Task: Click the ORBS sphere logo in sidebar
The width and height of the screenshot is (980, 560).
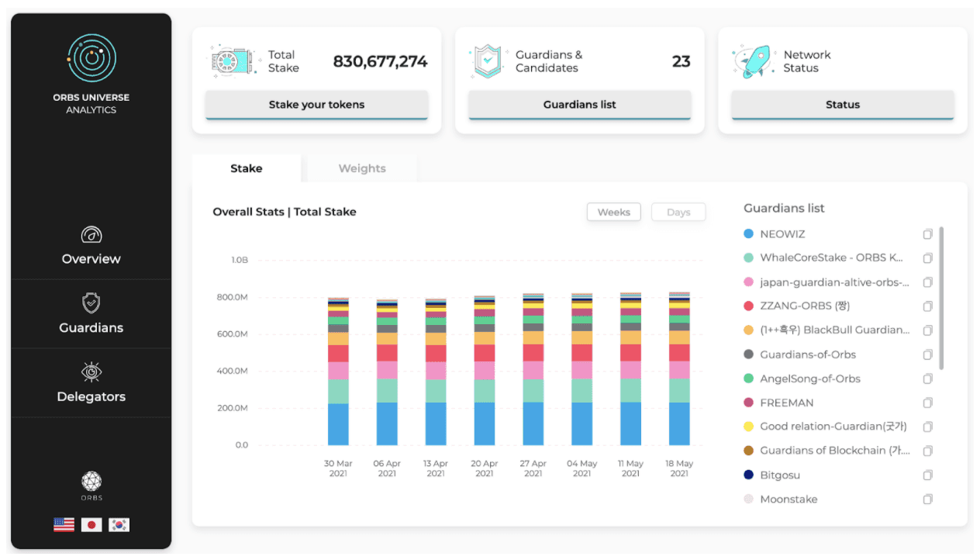Action: [x=91, y=481]
